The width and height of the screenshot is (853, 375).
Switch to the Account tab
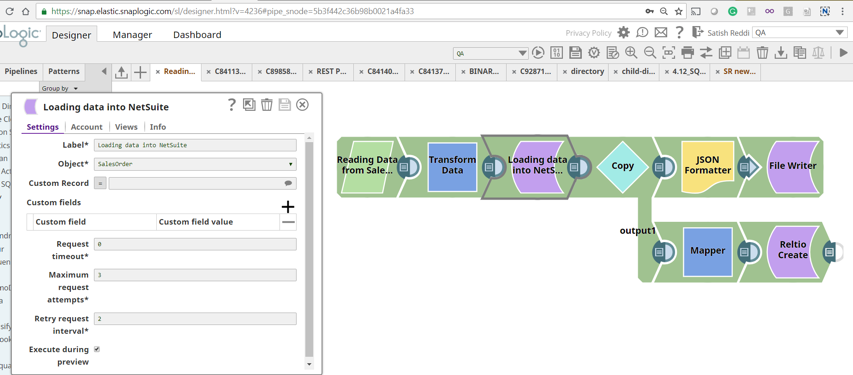(86, 127)
